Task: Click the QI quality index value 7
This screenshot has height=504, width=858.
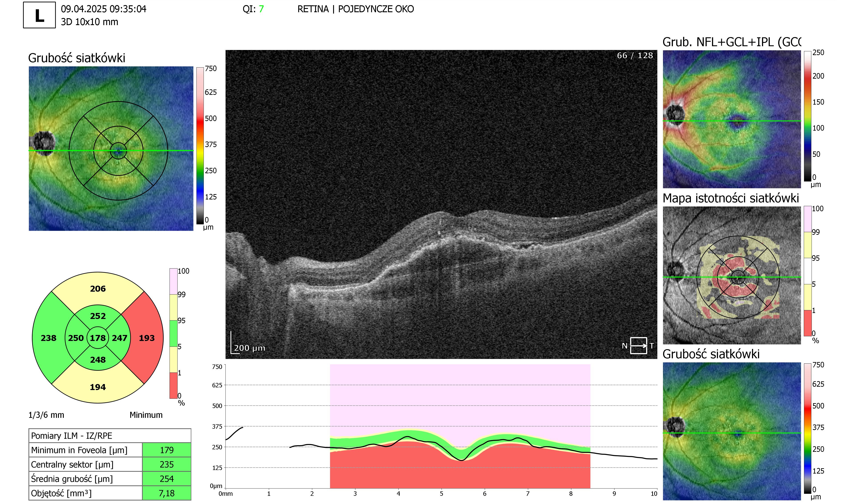Action: (261, 9)
